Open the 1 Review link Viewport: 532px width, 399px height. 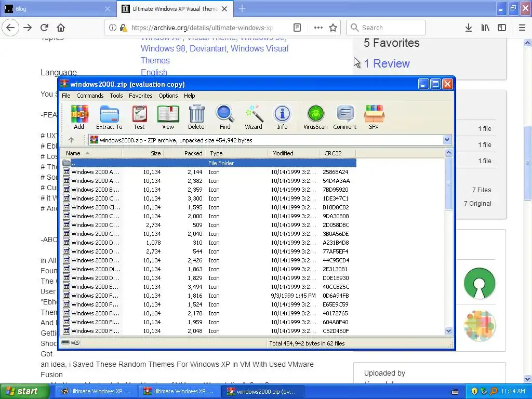click(x=387, y=63)
